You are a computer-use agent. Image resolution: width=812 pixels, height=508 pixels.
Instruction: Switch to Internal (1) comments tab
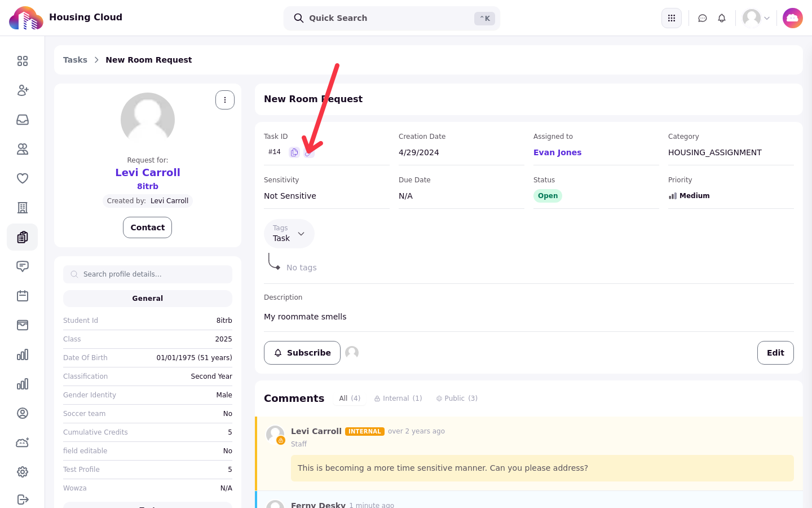click(x=398, y=398)
